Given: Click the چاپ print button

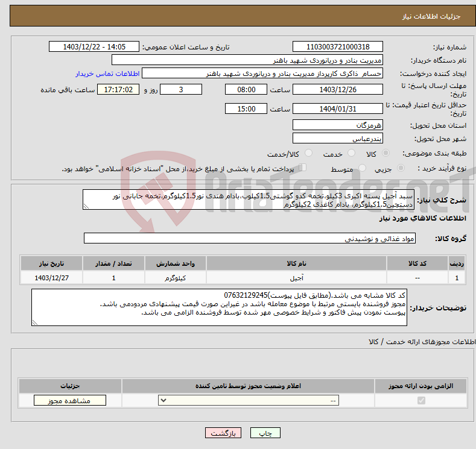Looking at the screenshot, I should (x=265, y=433).
